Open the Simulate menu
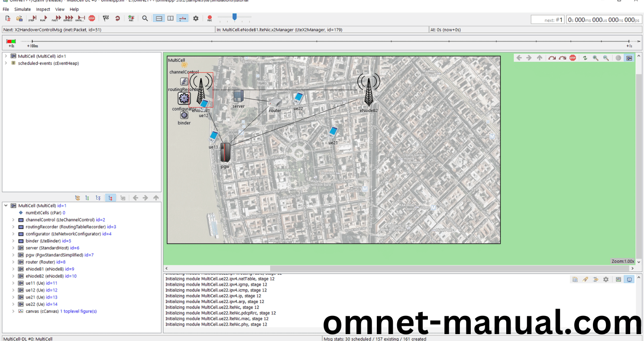Viewport: 644px width, 341px height. (23, 9)
